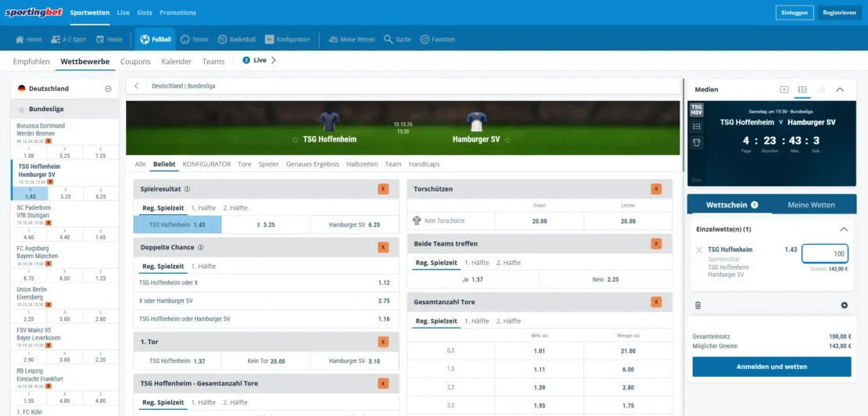This screenshot has height=416, width=868.
Task: Open the jersey lineup view in media widget
Action: 697,142
